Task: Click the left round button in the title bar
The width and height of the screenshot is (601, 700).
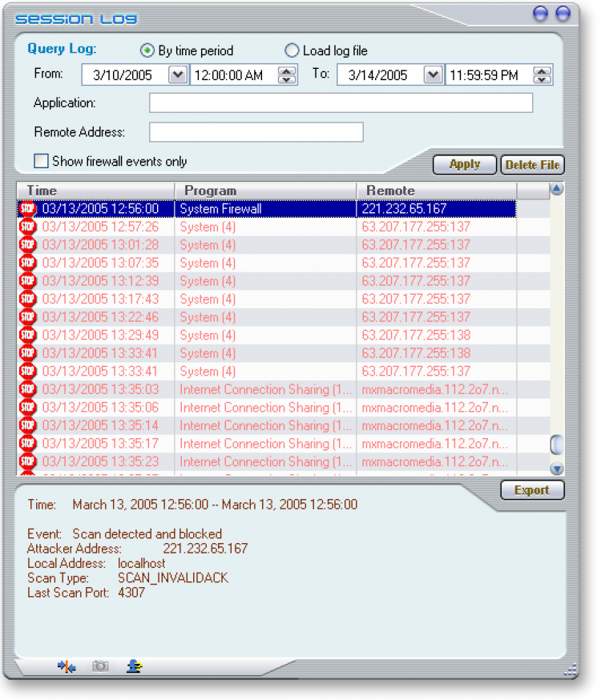Action: tap(541, 14)
